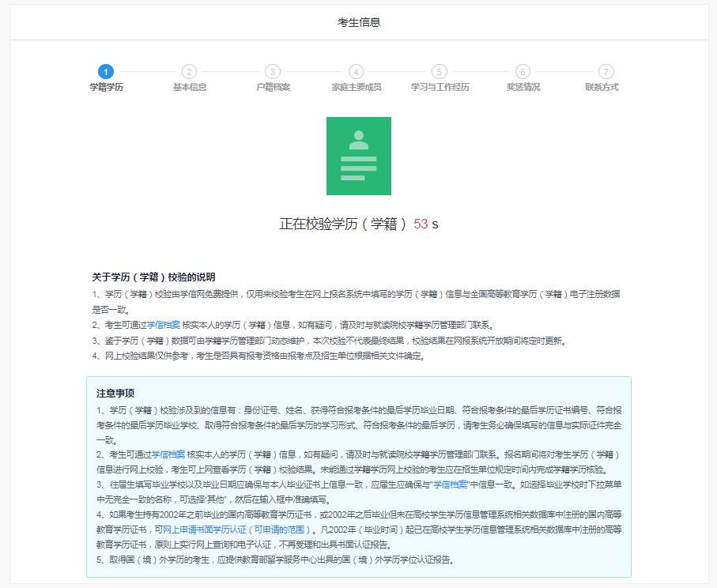
Task: Jump to the step 5 circle
Action: tap(440, 72)
